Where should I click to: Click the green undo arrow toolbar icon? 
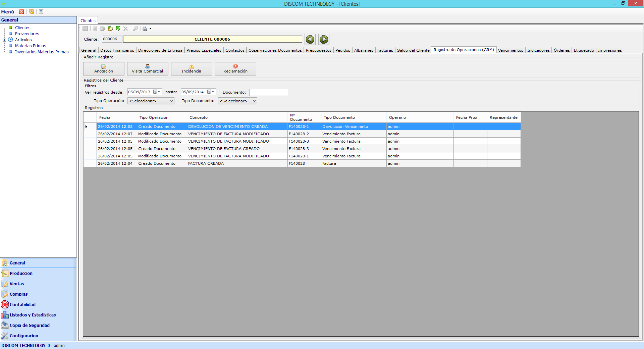click(118, 29)
